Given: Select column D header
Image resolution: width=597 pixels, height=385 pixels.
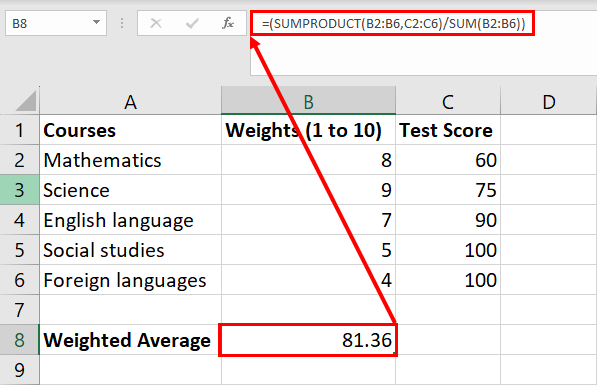Looking at the screenshot, I should coord(548,102).
